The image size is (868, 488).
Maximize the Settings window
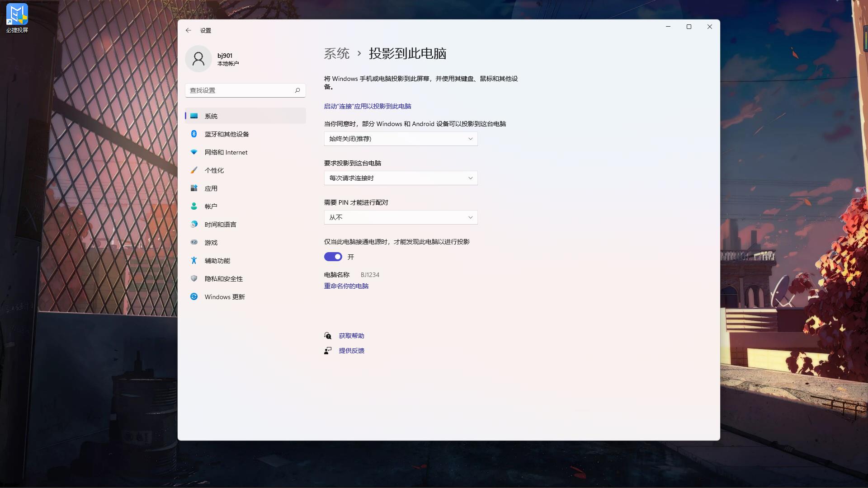point(689,27)
